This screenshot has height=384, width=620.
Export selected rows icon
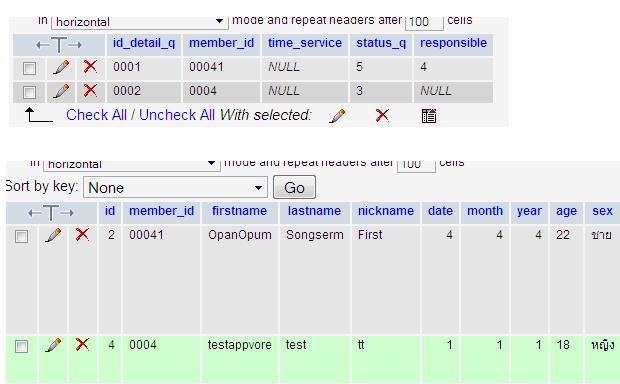click(x=429, y=116)
